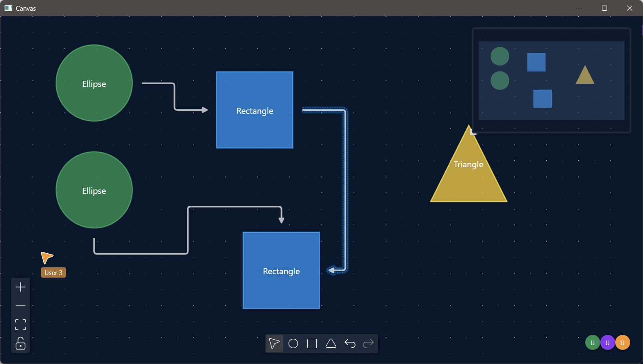Toggle the canvas lock icon
643x364 pixels.
pyautogui.click(x=21, y=343)
